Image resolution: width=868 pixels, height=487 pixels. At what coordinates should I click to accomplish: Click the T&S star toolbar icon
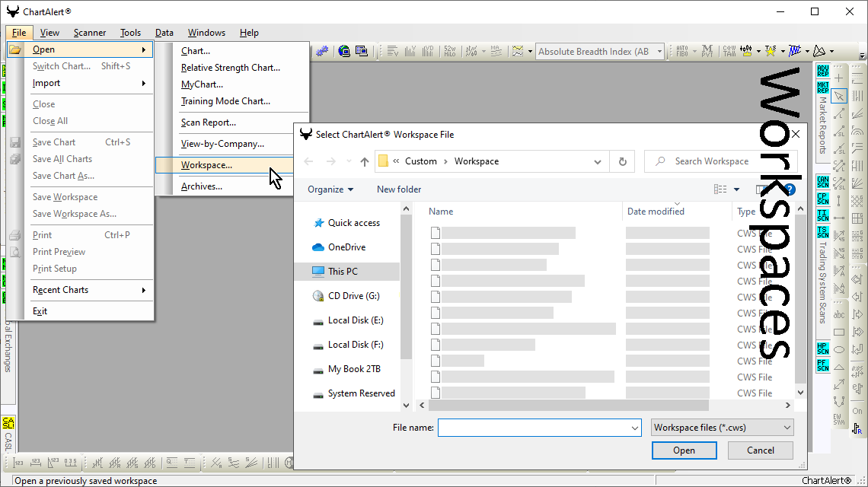[x=770, y=52]
